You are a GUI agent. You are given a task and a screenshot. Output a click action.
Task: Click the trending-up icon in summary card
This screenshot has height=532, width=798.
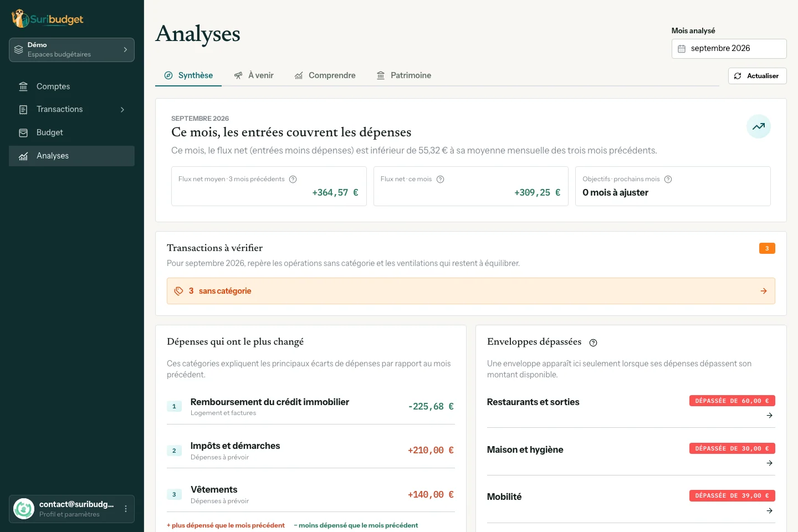[x=759, y=126]
